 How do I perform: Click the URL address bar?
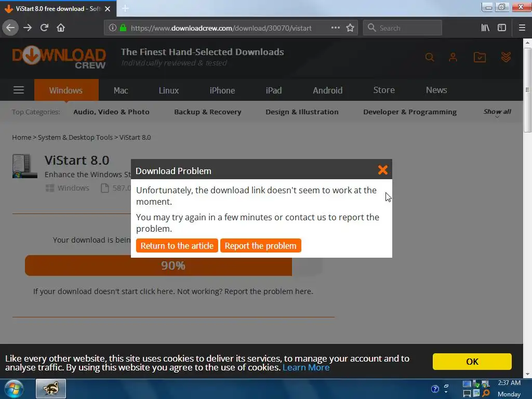(x=221, y=28)
